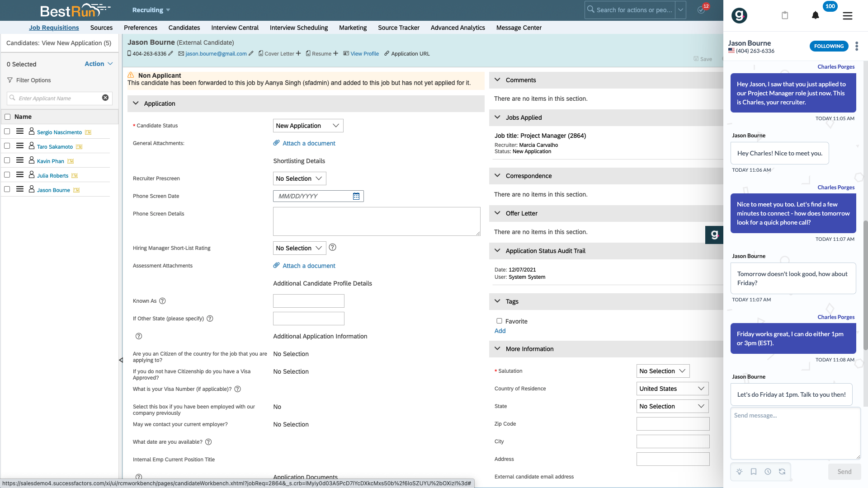Click the lightbulb icon below message box

tap(739, 472)
